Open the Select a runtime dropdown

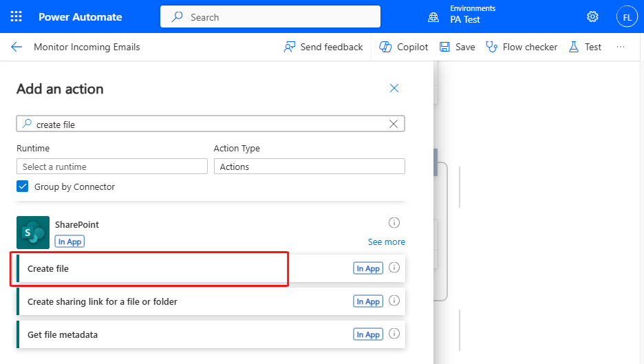[x=111, y=167]
